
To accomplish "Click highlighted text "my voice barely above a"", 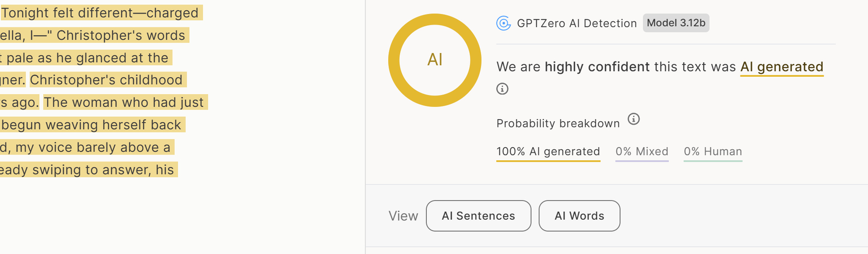I will coord(93,147).
